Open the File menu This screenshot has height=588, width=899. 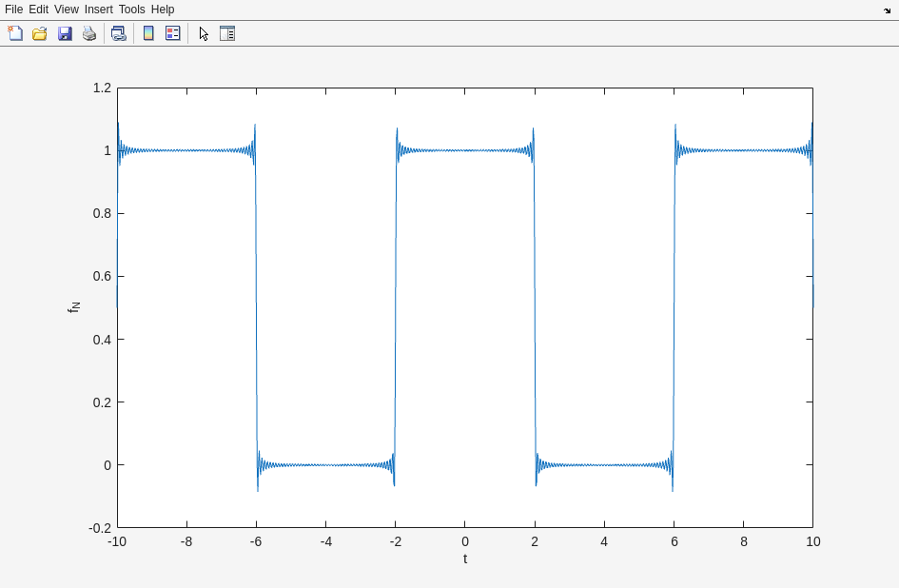tap(13, 10)
